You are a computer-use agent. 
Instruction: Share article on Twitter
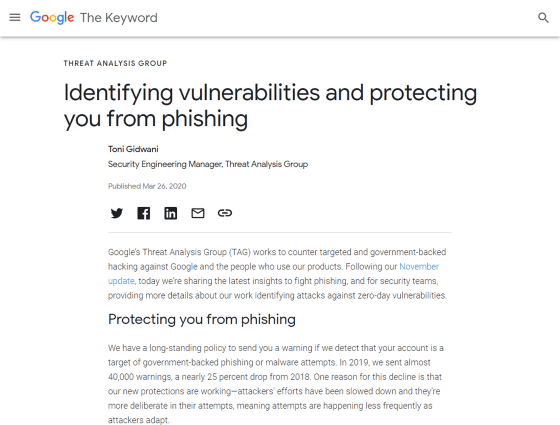point(116,213)
